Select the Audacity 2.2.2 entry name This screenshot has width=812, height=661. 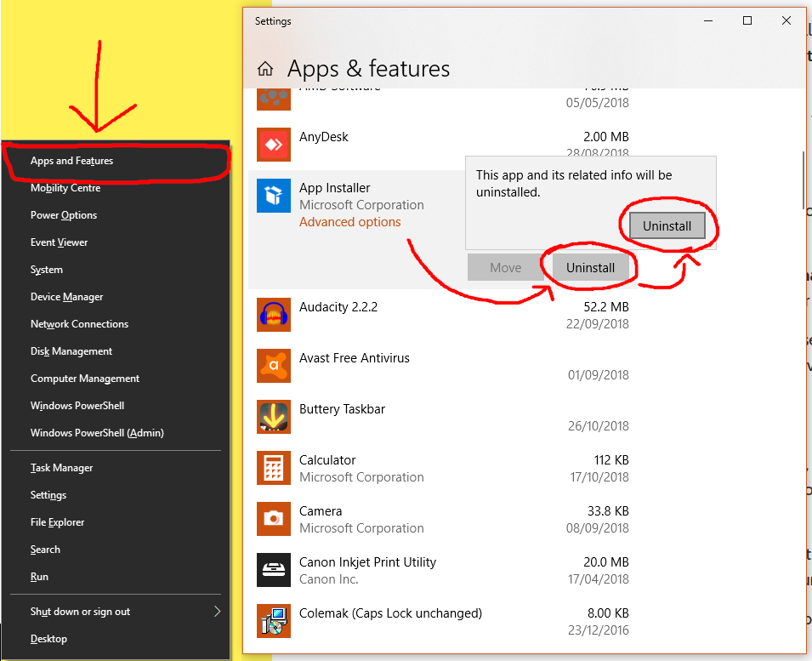(x=338, y=306)
